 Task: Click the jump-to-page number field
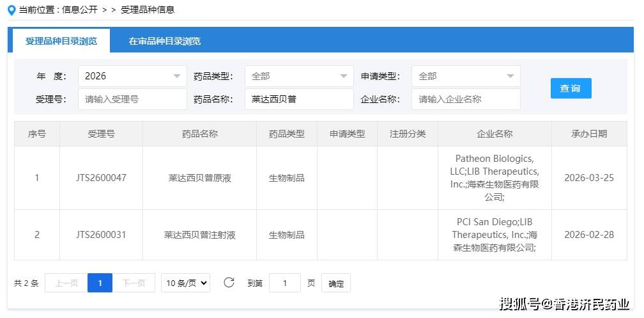[285, 283]
